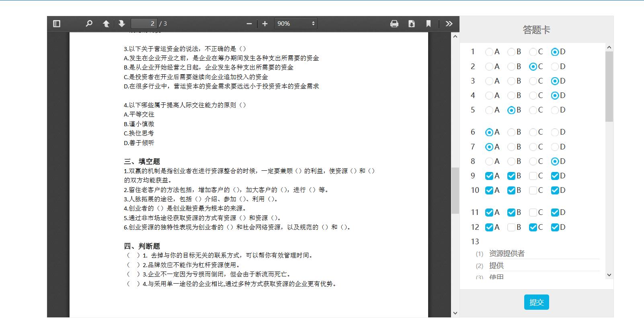This screenshot has height=323, width=644.
Task: Select option A for question 1
Action: tap(489, 52)
